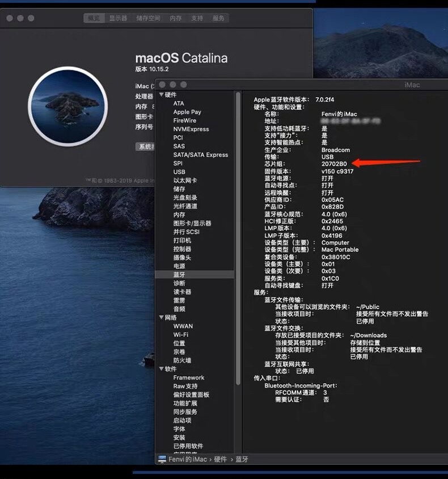This screenshot has width=448, height=479.
Task: Open 图形卡/显示器 entry
Action: tap(192, 223)
